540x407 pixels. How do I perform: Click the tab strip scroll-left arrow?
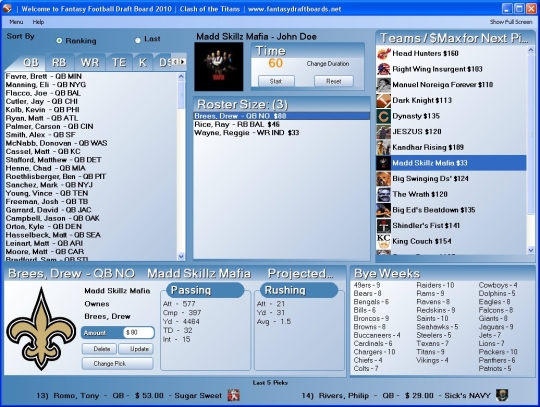(175, 62)
